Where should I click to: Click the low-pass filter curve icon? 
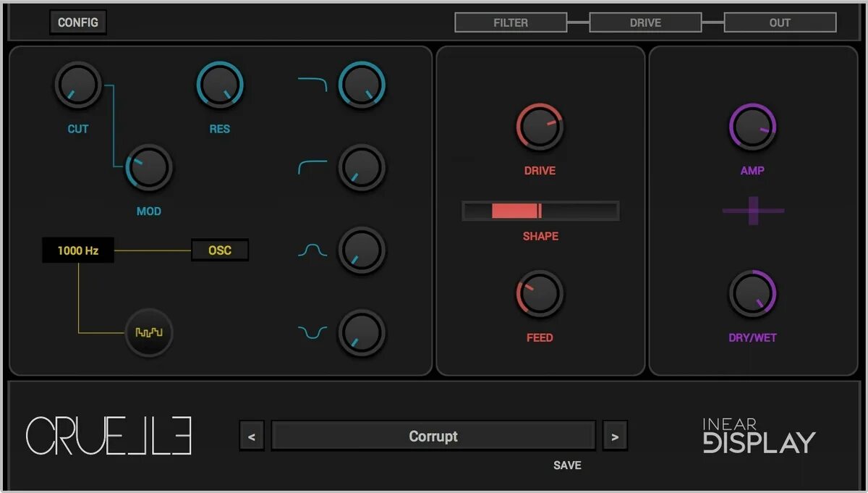click(312, 85)
